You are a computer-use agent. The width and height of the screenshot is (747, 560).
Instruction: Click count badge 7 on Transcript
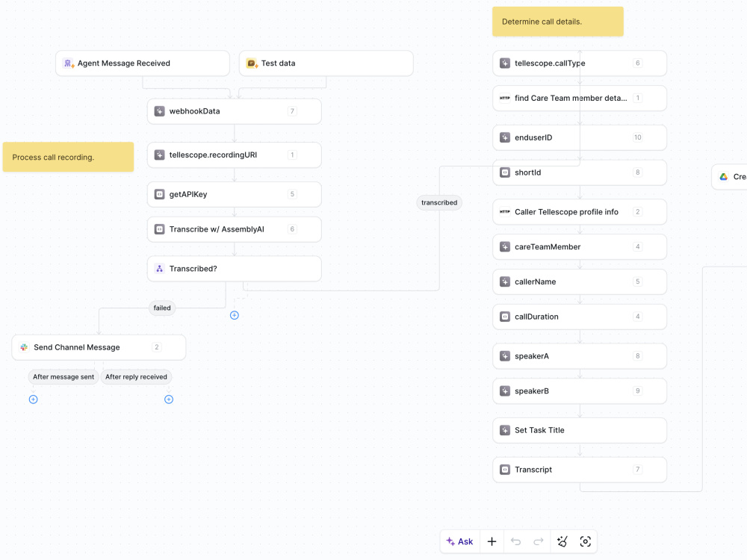point(637,470)
